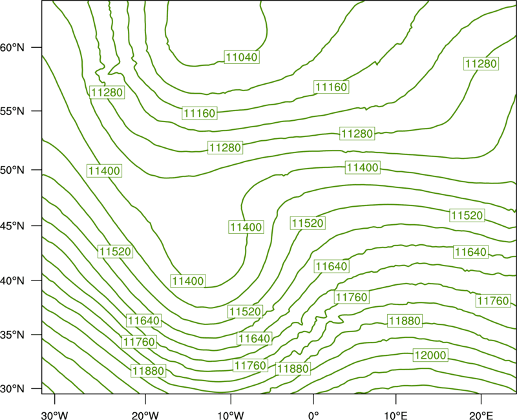Pick the 45°N latitude tick label
The height and width of the screenshot is (420, 517).
coord(12,226)
